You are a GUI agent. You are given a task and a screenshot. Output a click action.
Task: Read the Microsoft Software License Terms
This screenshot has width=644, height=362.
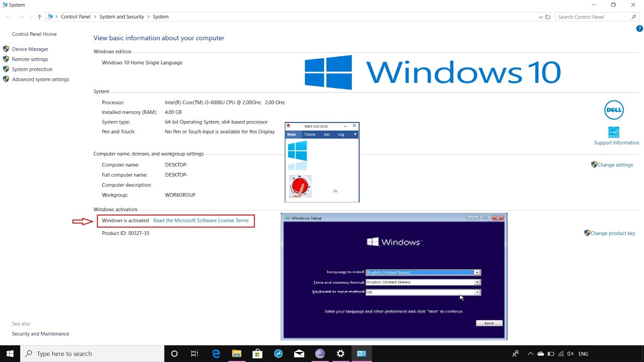(201, 220)
